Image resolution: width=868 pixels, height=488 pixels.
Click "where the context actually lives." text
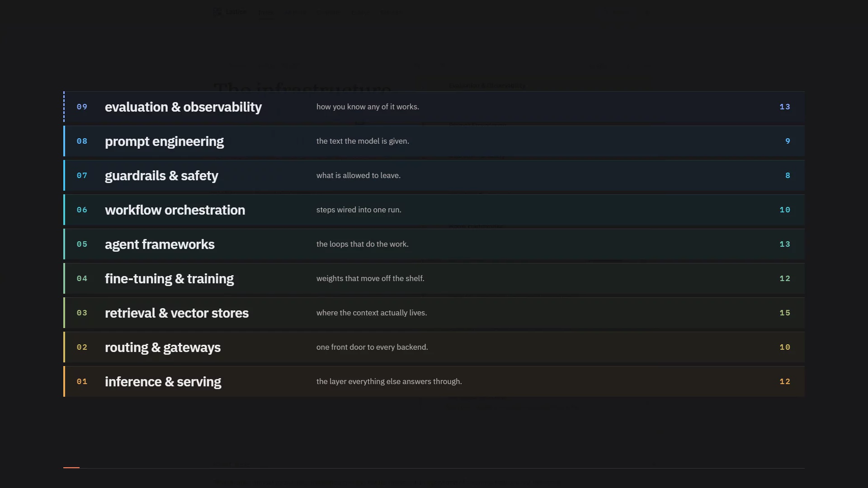(372, 313)
